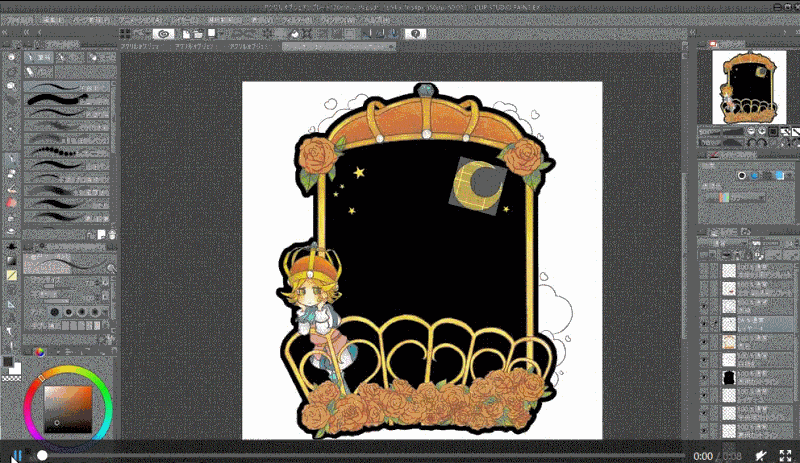Click the white sub color swatch
The height and width of the screenshot is (463, 800).
click(16, 369)
